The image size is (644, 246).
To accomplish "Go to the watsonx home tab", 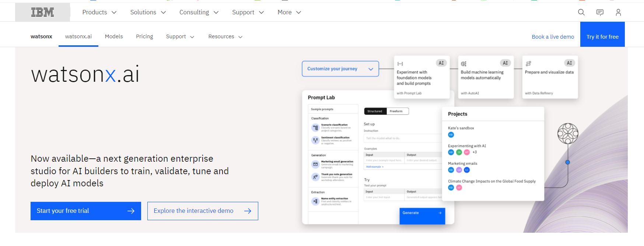I will (41, 36).
